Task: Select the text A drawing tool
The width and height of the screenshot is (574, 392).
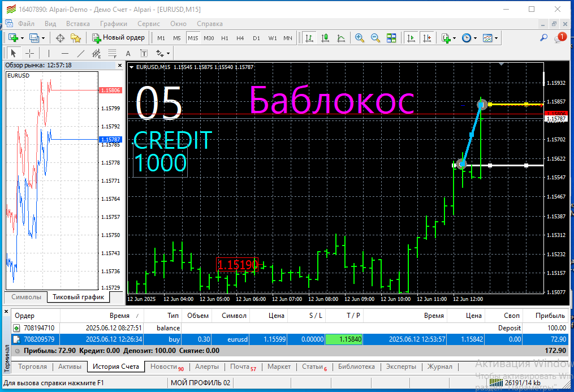Action: pyautogui.click(x=128, y=53)
